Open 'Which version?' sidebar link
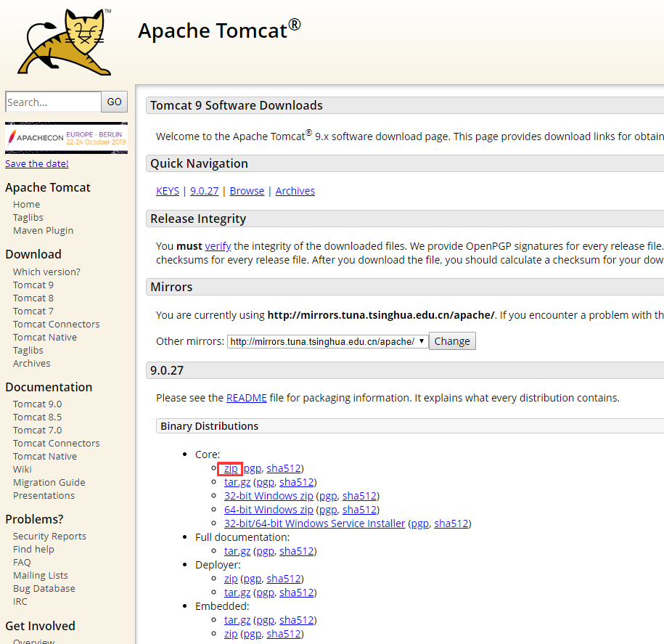The height and width of the screenshot is (644, 664). click(46, 272)
